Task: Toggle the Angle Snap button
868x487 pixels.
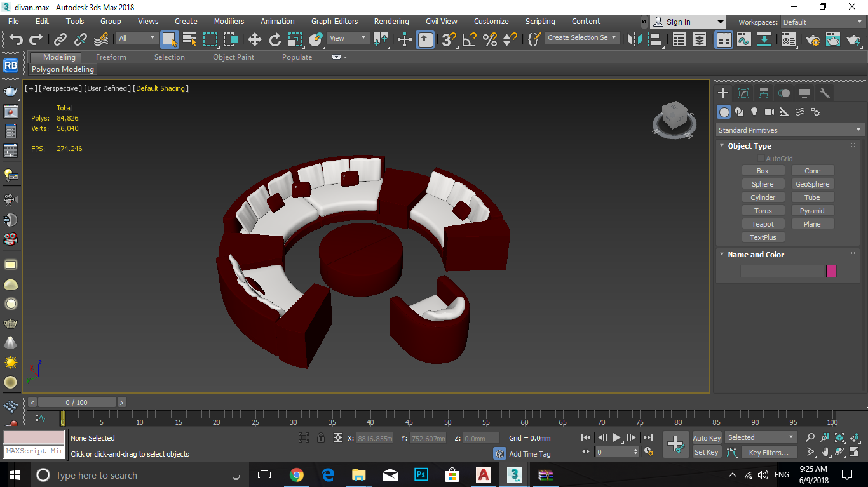Action: tap(470, 40)
